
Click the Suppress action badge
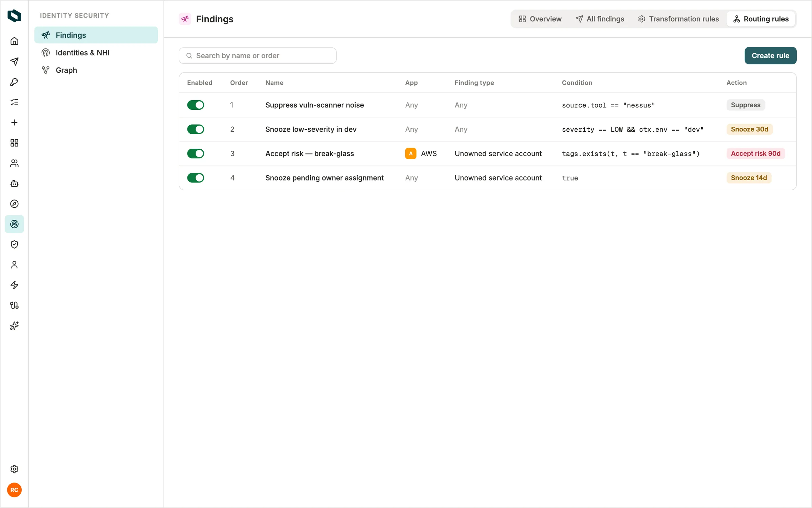pyautogui.click(x=745, y=105)
